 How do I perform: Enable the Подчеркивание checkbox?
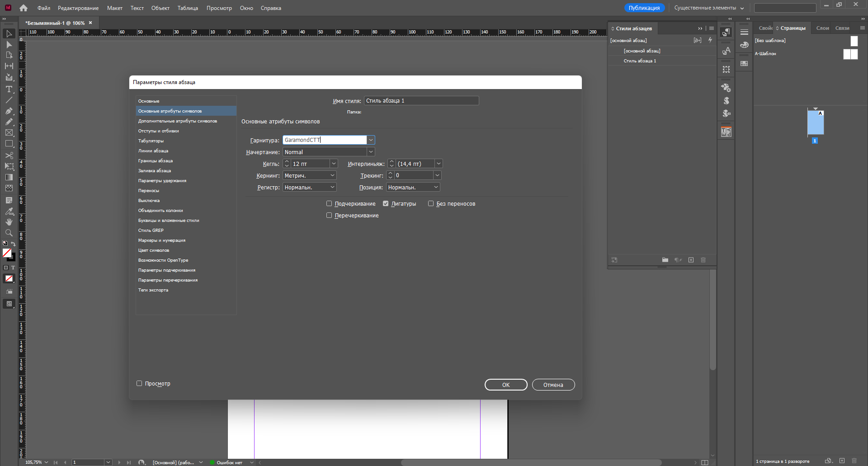(x=329, y=204)
